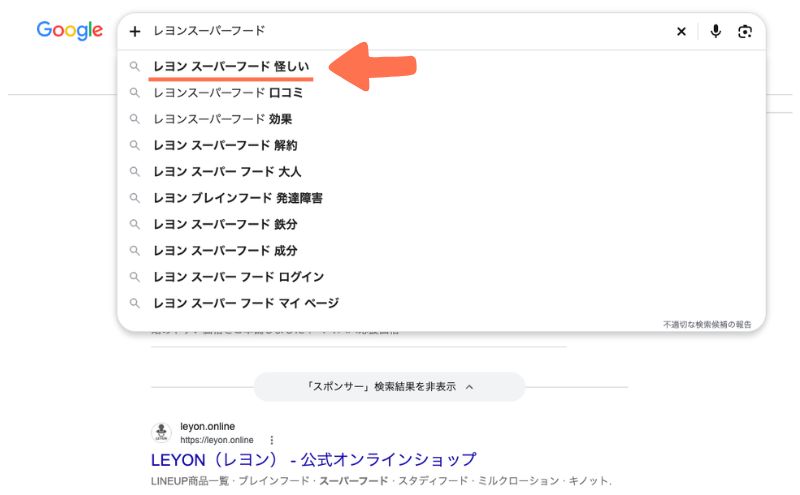Click magnifier icon beside 鉄分 suggestion
This screenshot has height=495, width=800.
[134, 224]
